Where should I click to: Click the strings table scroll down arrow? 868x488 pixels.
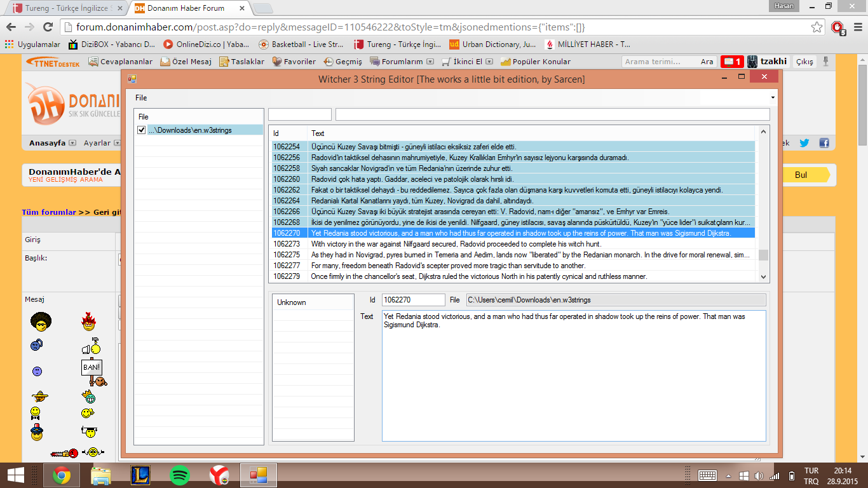coord(764,276)
